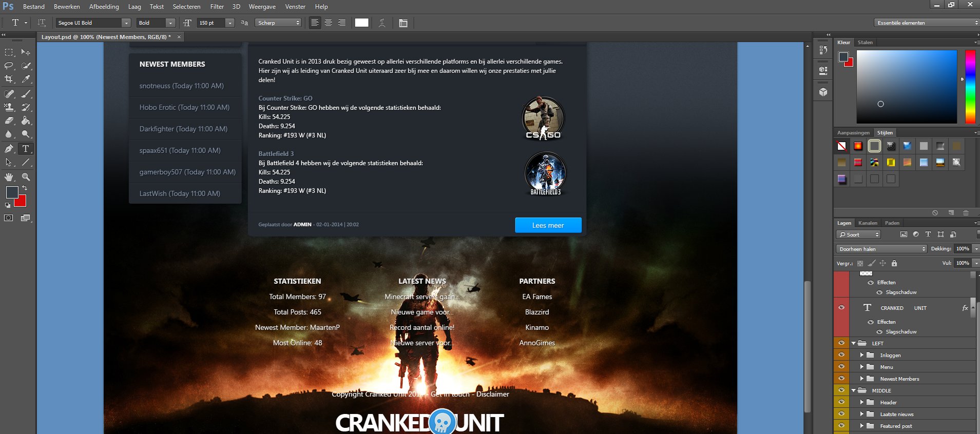Viewport: 980px width, 434px height.
Task: Select the Path Selection tool
Action: tap(9, 162)
